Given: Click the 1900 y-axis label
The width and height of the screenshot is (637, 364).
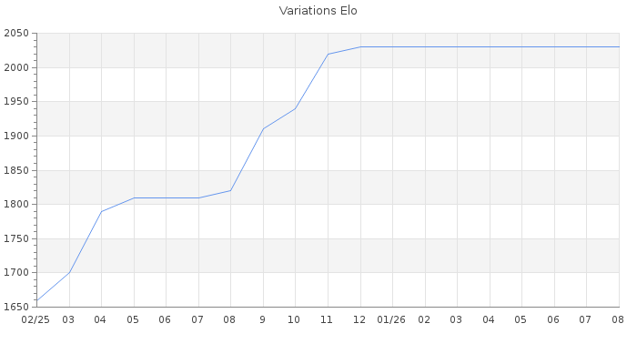Looking at the screenshot, I should (16, 136).
